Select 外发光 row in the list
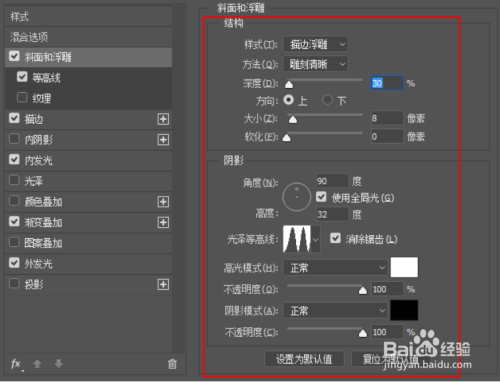This screenshot has width=500, height=382. tap(88, 264)
